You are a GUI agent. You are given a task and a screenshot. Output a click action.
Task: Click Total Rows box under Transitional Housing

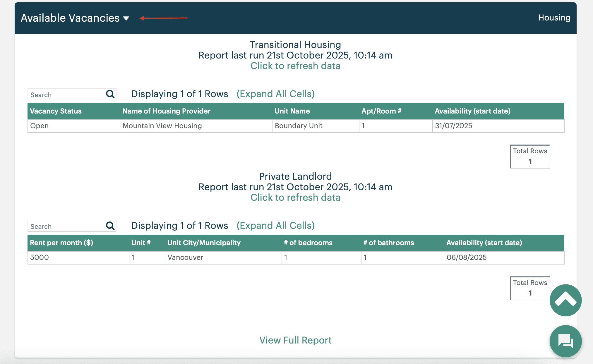point(530,156)
